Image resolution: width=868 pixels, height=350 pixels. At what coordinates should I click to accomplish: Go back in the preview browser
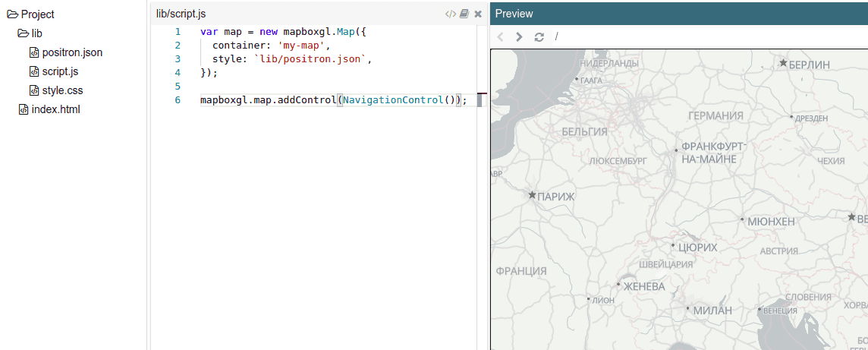pyautogui.click(x=501, y=37)
